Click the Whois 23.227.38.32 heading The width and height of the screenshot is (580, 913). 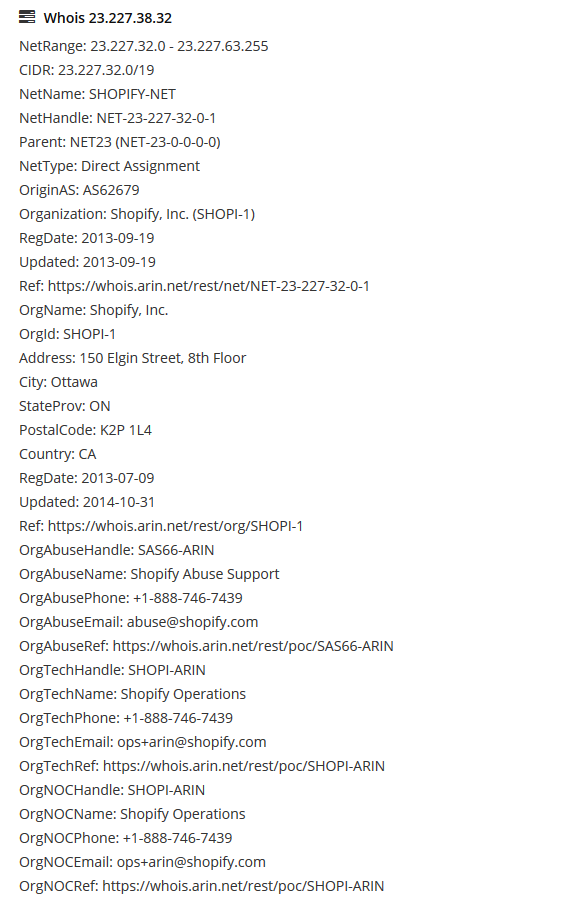[x=108, y=18]
